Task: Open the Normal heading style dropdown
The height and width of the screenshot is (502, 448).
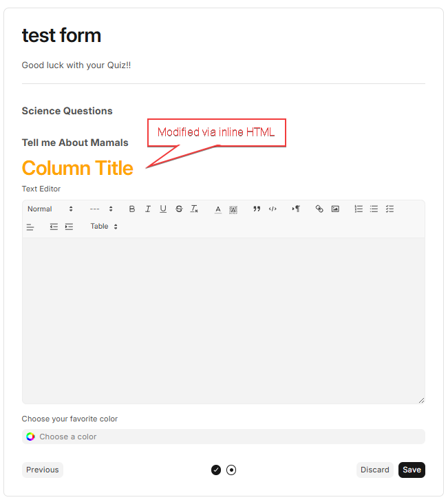Action: 50,209
